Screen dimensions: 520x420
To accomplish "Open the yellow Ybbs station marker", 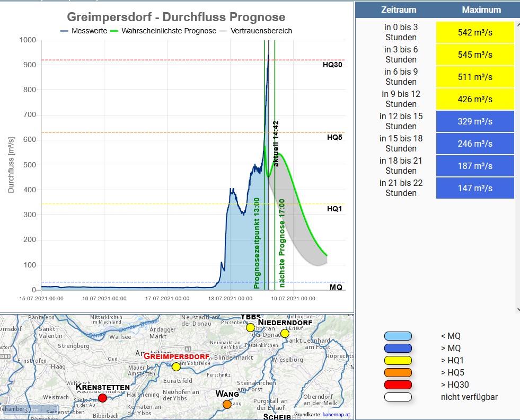I will click(250, 327).
